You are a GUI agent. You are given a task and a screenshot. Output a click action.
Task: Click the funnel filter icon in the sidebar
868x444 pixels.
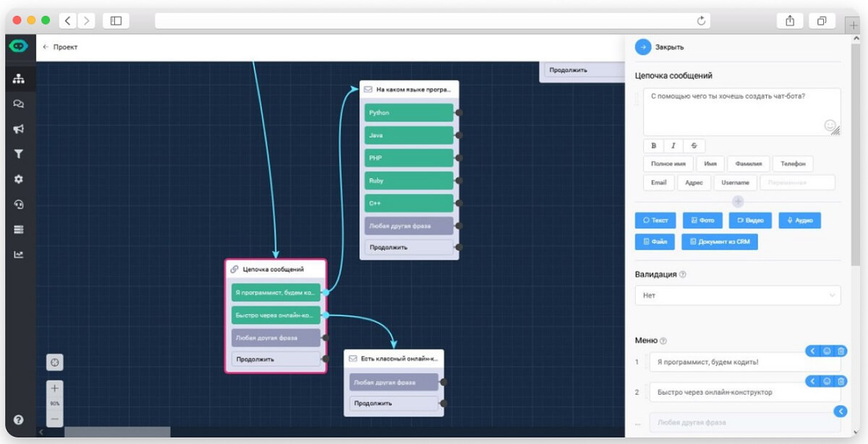point(19,154)
